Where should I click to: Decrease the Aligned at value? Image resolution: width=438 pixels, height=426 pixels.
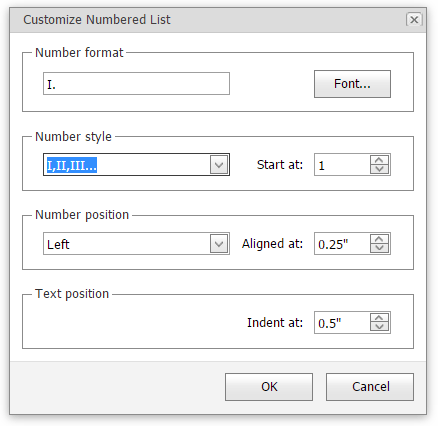click(x=379, y=248)
